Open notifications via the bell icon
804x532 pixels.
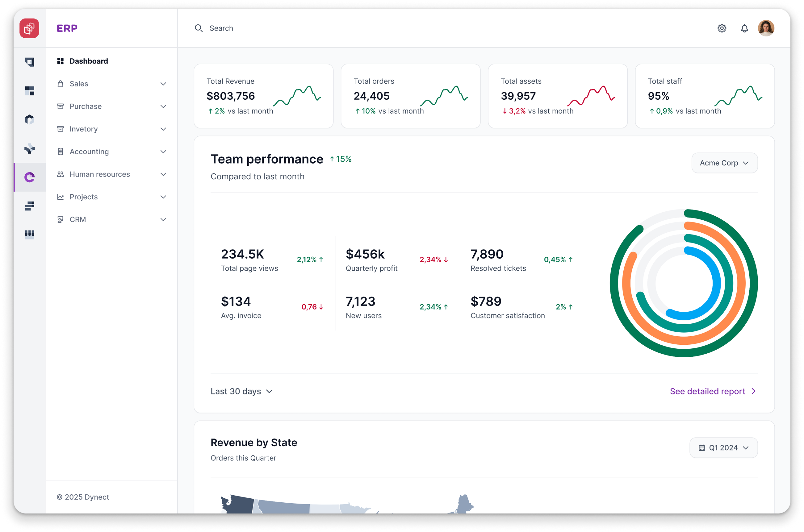click(745, 28)
